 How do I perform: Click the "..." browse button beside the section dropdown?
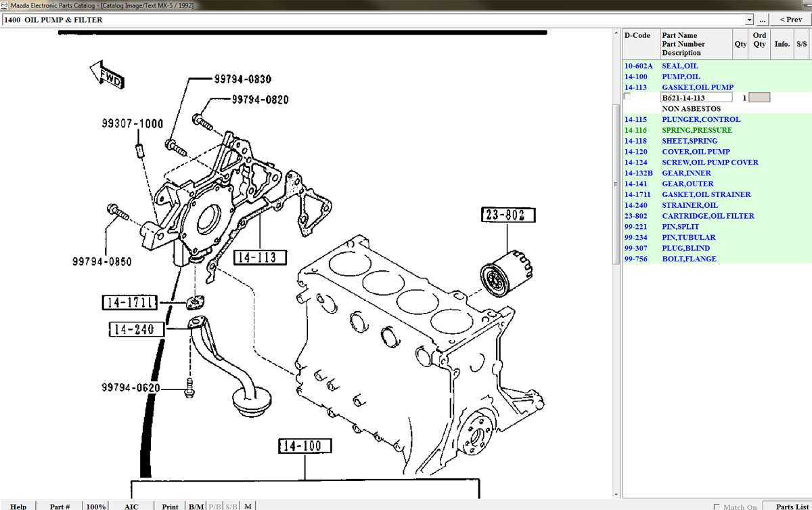(x=763, y=20)
